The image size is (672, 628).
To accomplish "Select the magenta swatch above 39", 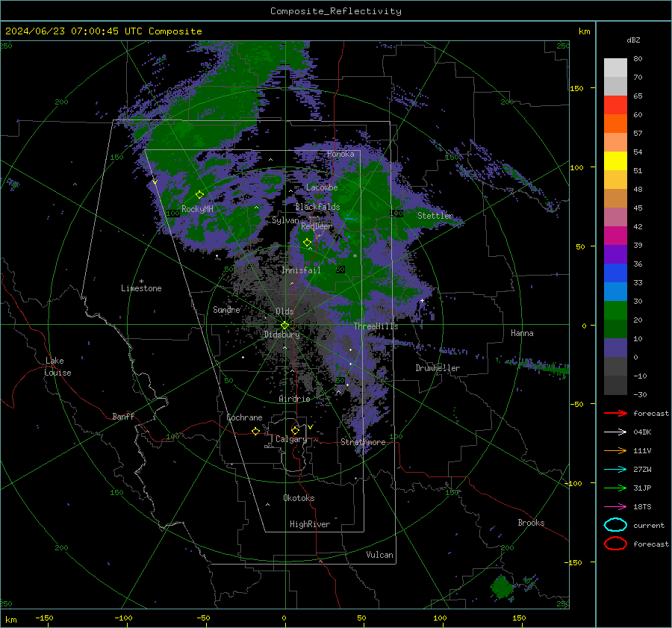I will coord(615,236).
